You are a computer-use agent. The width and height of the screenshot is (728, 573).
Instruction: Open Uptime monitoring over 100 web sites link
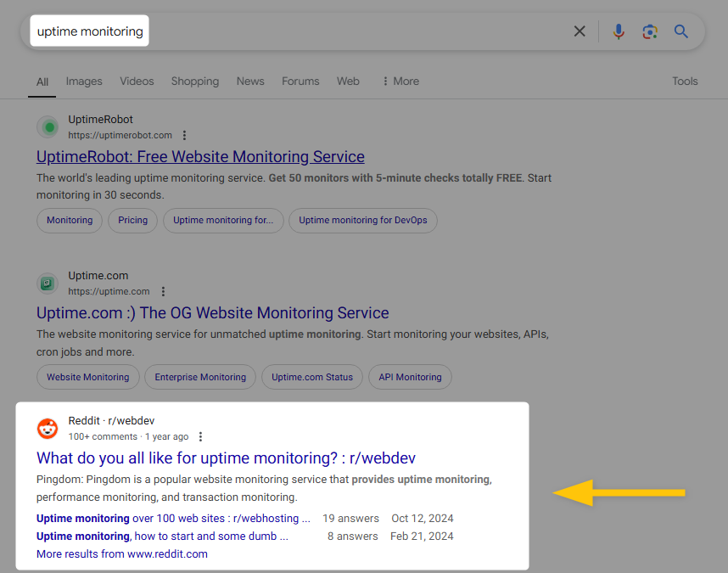[x=173, y=518]
